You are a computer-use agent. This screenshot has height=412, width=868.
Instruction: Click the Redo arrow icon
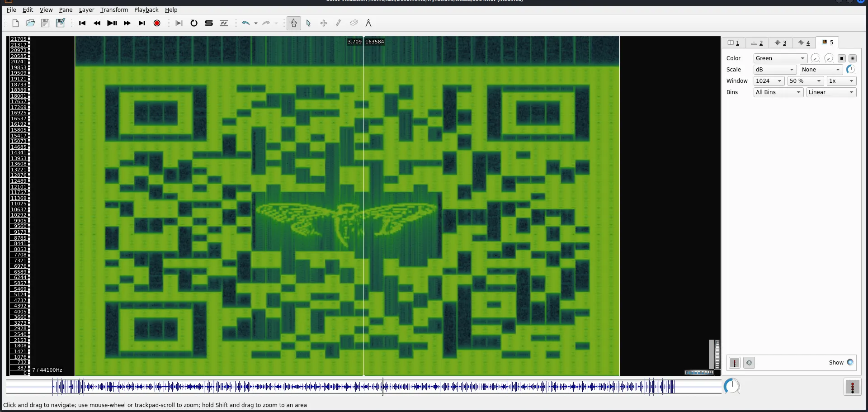click(266, 23)
